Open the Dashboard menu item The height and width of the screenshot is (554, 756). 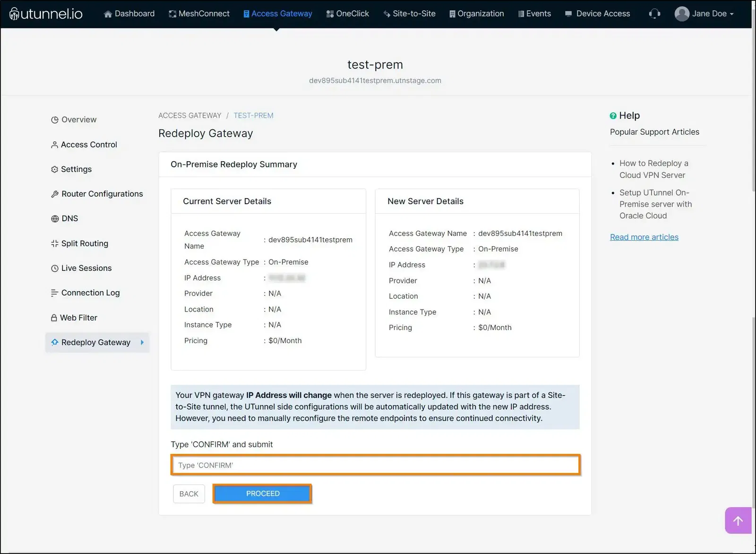129,14
